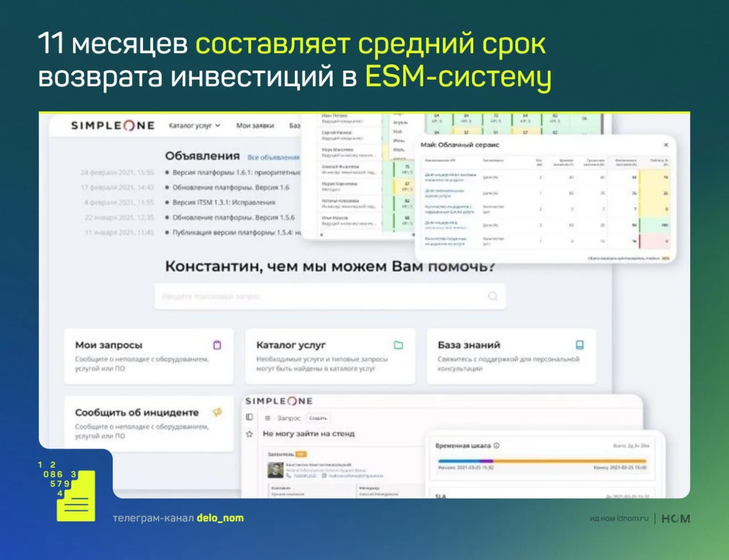Click the requester avatar photo thumbnail

pos(276,470)
